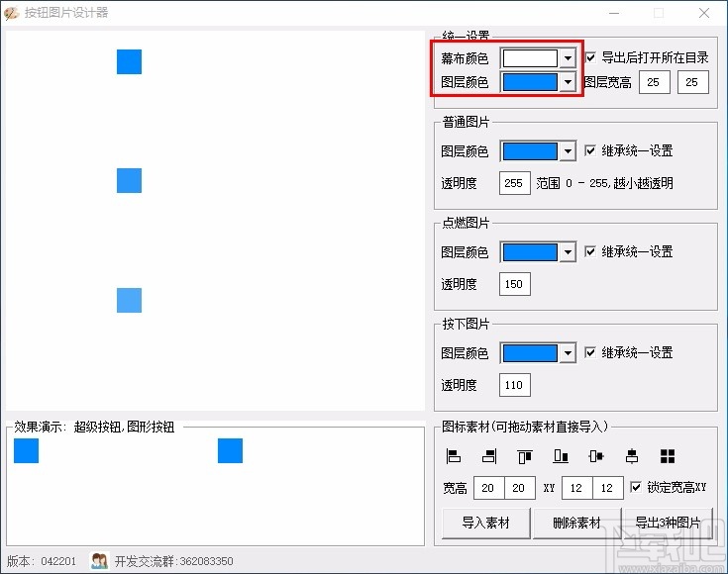
Task: Toggle the 锁定宽高XY checkbox
Action: [x=636, y=487]
